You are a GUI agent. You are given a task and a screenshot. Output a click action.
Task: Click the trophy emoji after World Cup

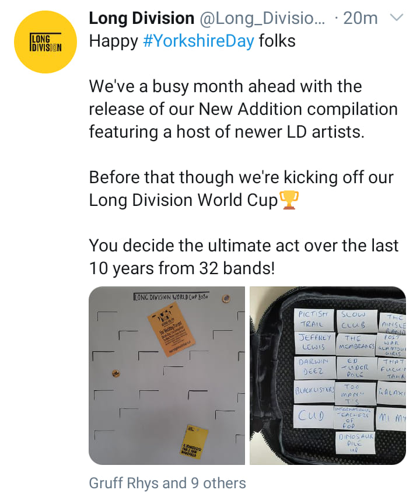tap(289, 200)
